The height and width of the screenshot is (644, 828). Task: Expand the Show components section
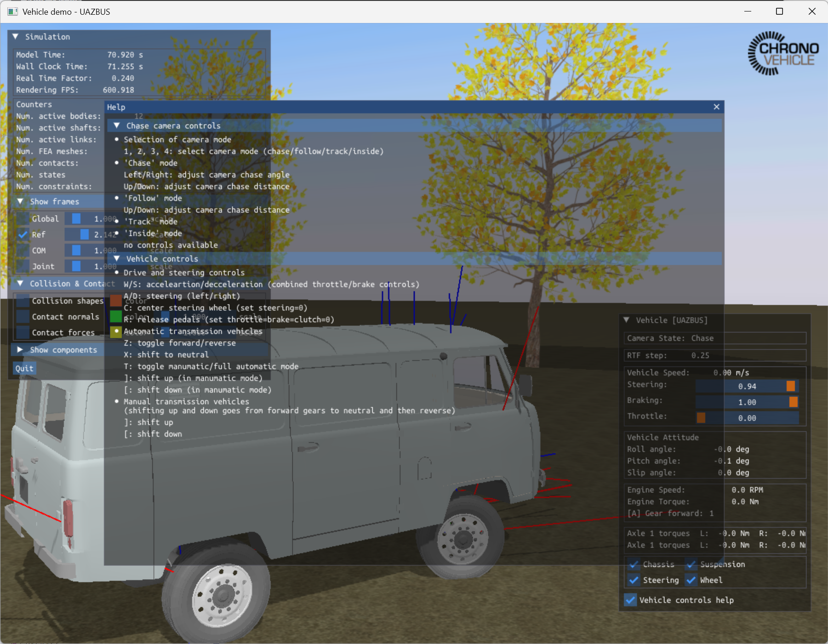point(20,349)
